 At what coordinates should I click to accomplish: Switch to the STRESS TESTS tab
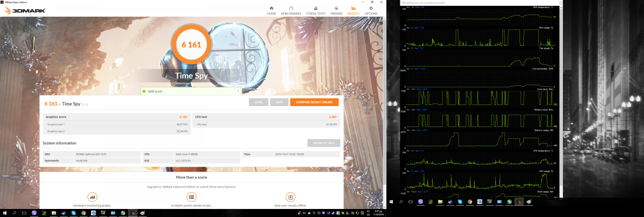click(316, 10)
